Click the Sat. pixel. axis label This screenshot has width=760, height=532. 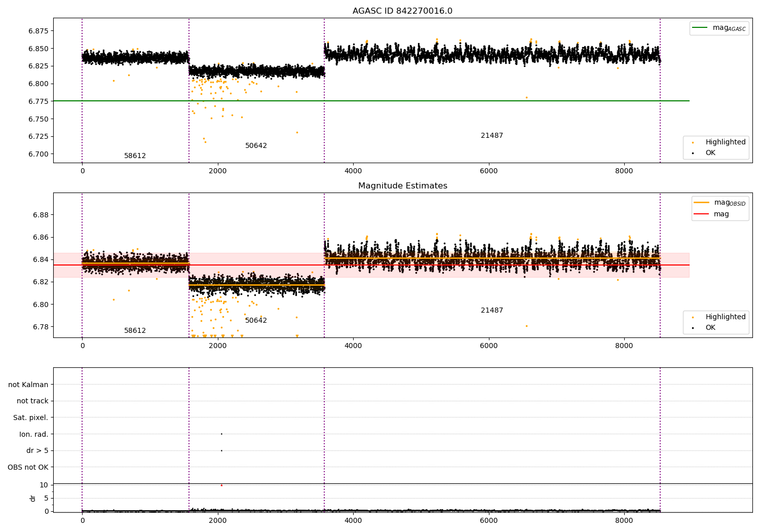30,418
